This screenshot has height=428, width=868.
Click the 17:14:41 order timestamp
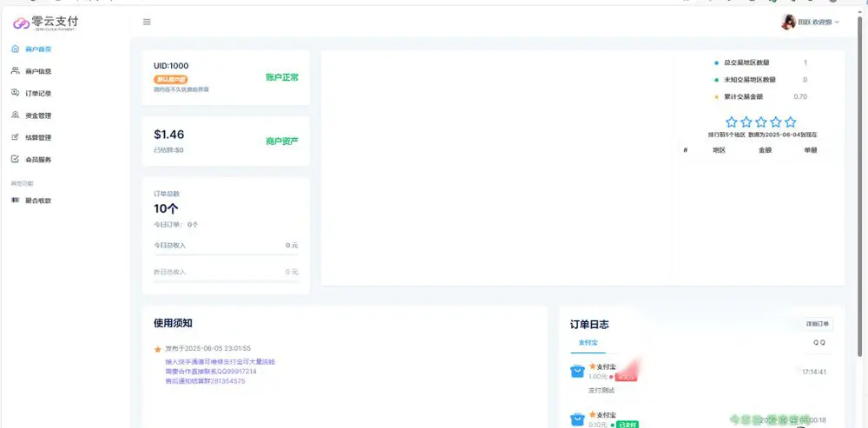point(814,372)
